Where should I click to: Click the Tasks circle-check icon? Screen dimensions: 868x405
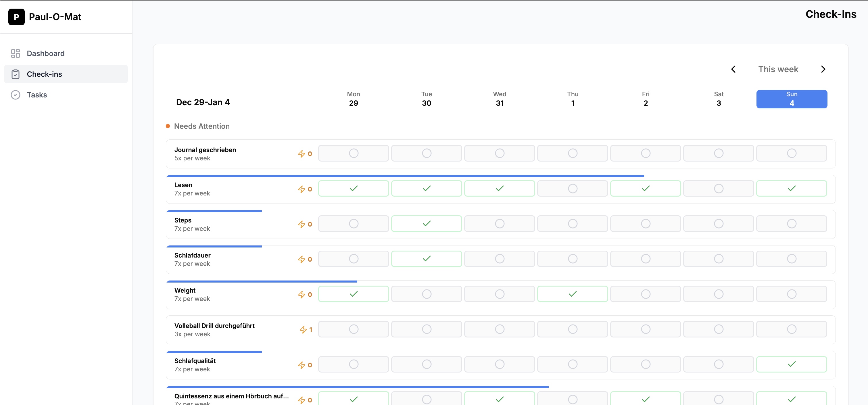click(16, 95)
